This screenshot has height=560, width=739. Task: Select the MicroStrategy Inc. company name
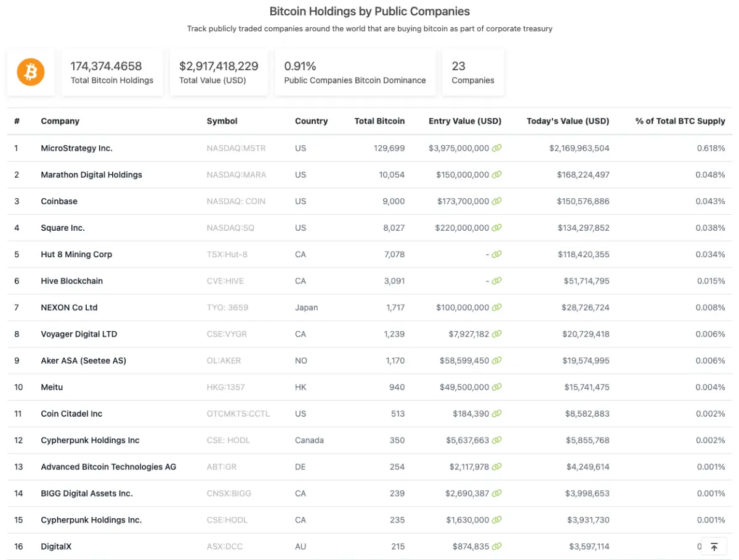[x=76, y=148]
